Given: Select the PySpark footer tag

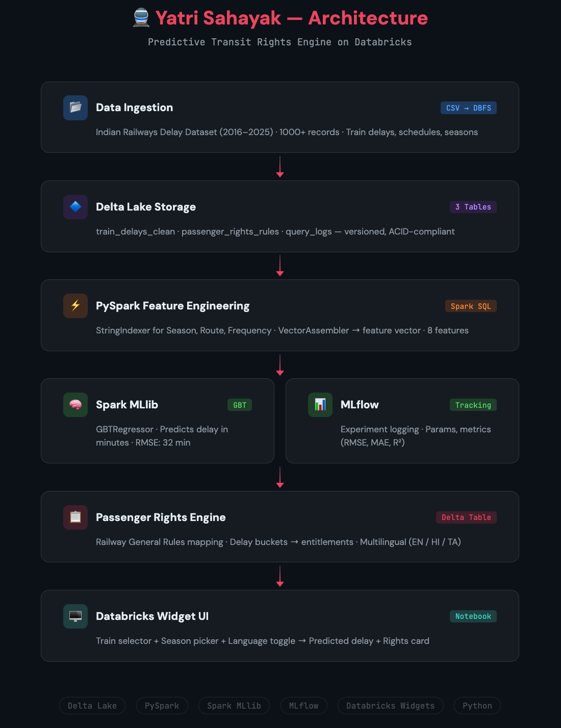Looking at the screenshot, I should 162,706.
